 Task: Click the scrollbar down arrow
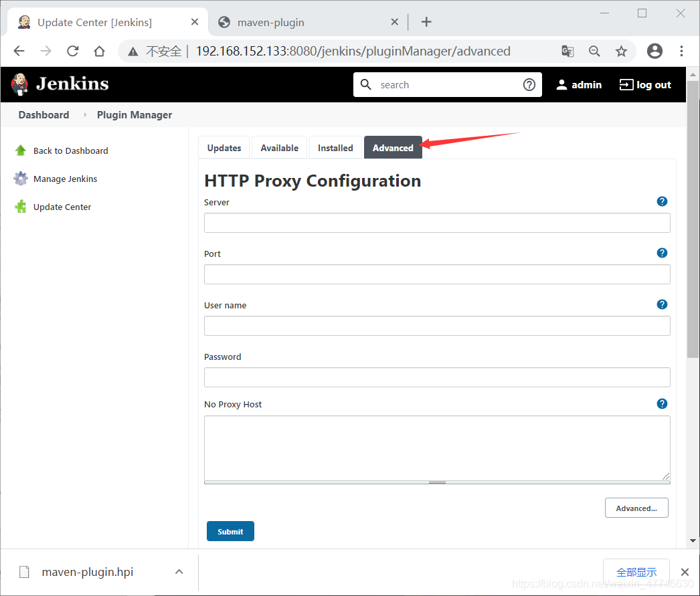click(x=693, y=540)
